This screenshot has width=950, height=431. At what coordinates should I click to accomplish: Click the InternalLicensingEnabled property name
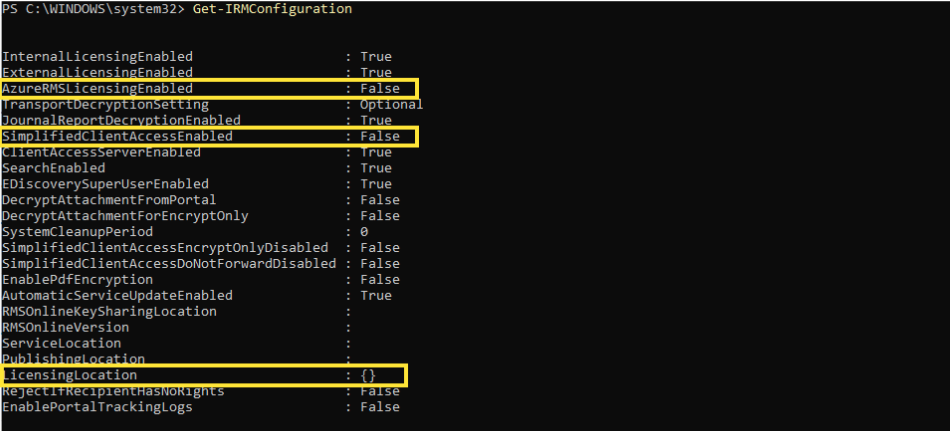click(x=97, y=57)
